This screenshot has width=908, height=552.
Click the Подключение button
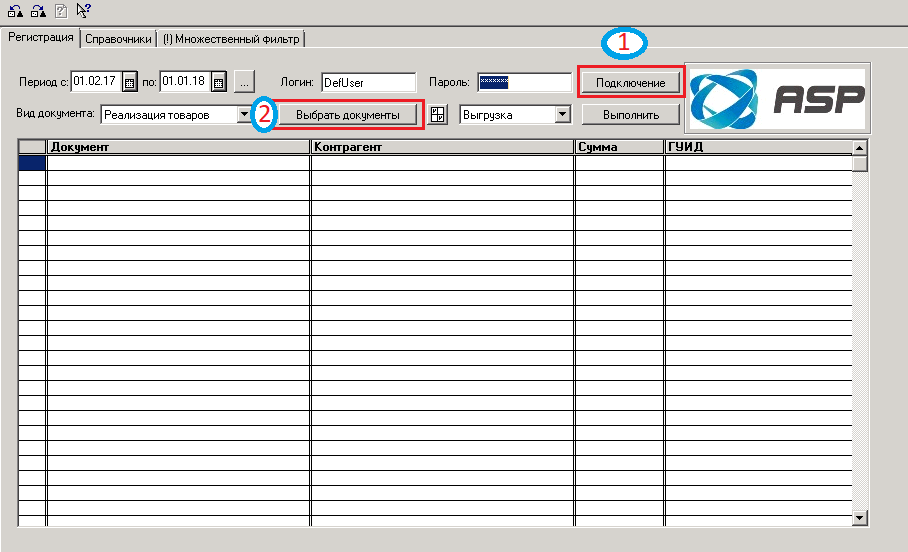631,83
